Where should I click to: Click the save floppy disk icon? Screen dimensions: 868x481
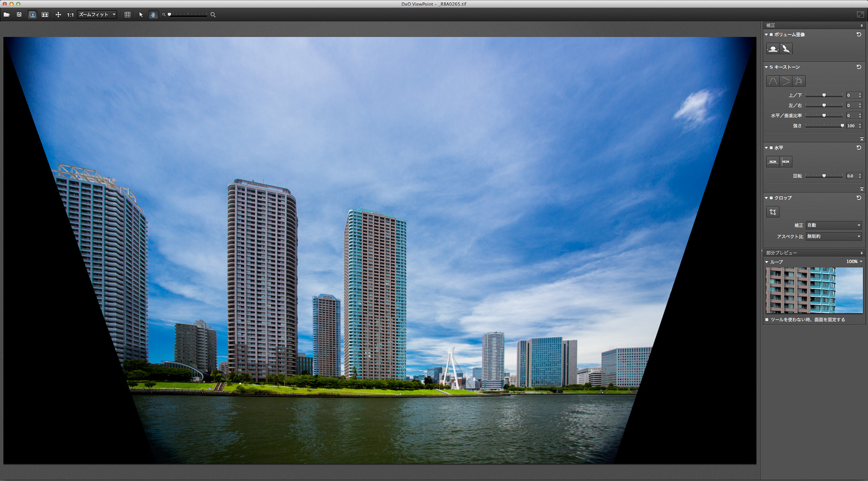(x=19, y=14)
